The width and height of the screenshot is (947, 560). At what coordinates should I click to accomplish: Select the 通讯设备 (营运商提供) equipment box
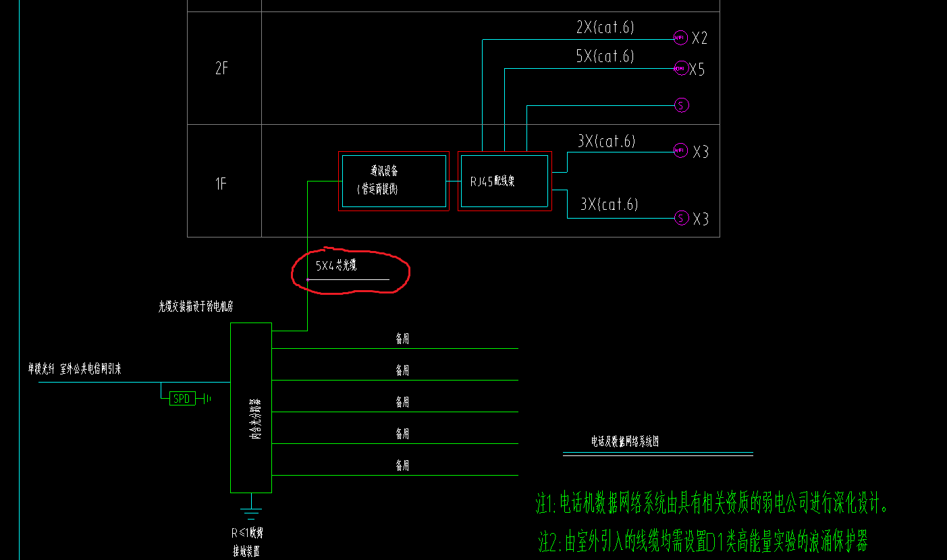[394, 181]
